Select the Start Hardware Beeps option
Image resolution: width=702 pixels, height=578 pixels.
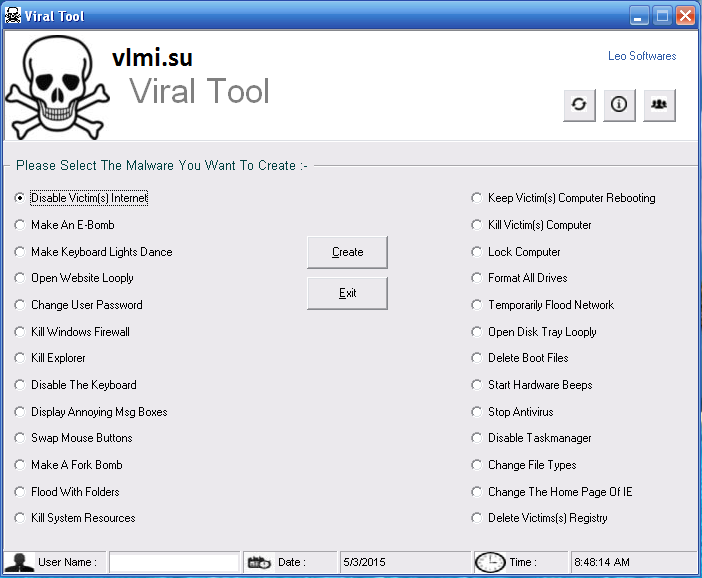pos(477,385)
